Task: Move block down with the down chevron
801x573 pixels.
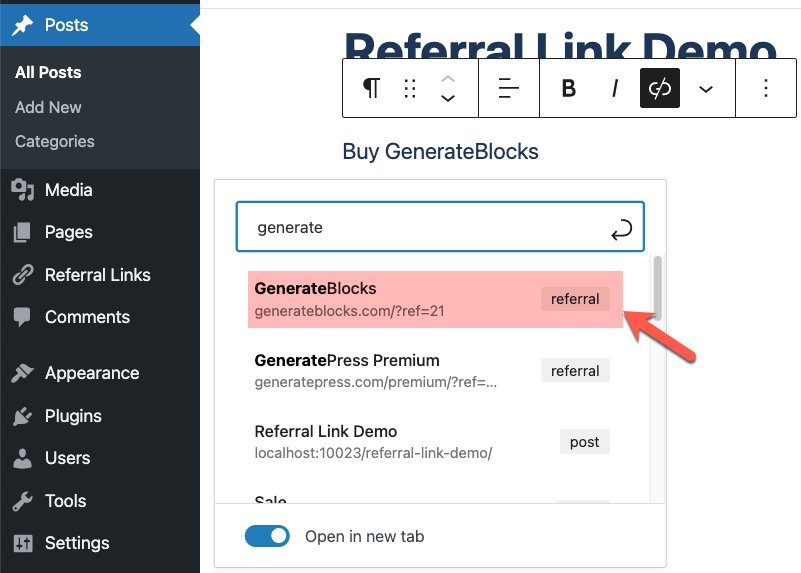Action: coord(448,99)
